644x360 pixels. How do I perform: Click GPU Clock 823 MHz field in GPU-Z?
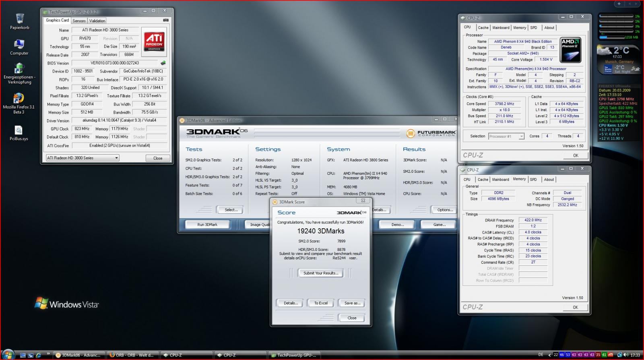pos(82,129)
